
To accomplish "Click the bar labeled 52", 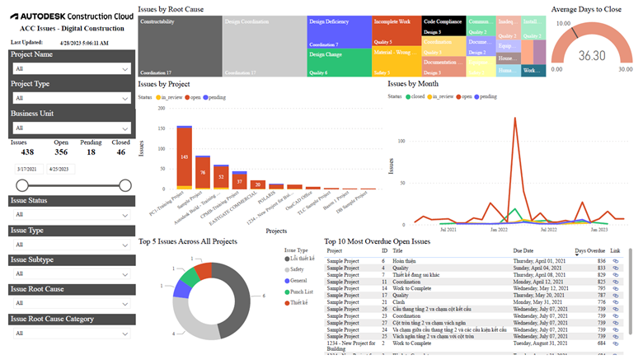I will [221, 177].
